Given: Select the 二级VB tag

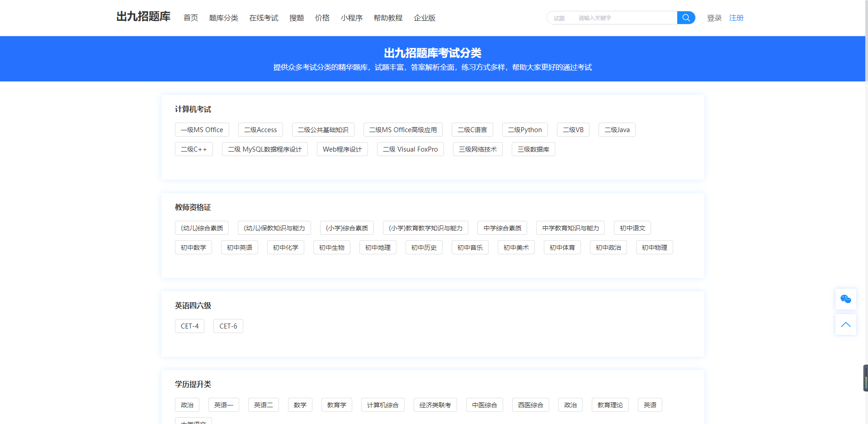Looking at the screenshot, I should 573,130.
